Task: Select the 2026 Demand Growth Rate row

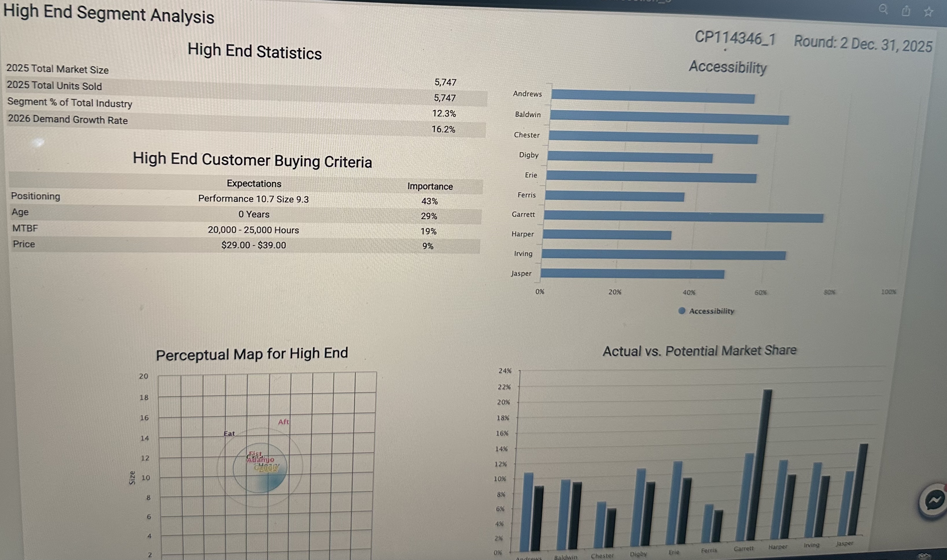Action: [x=68, y=120]
